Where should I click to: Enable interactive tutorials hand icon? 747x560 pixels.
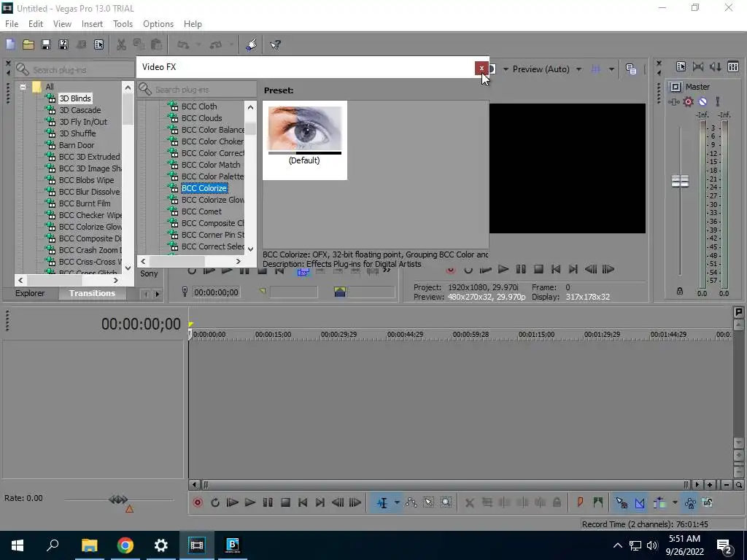click(251, 44)
